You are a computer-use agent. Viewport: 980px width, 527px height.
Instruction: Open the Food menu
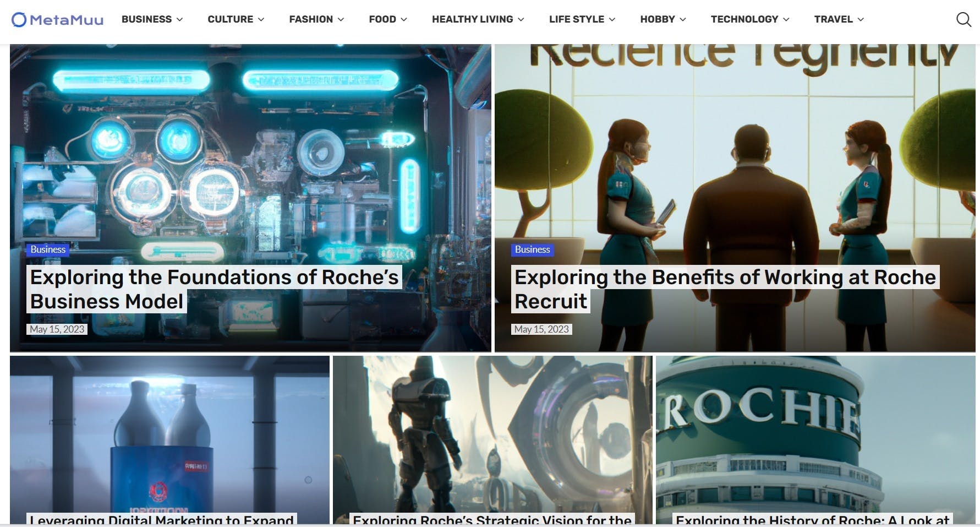tap(387, 19)
